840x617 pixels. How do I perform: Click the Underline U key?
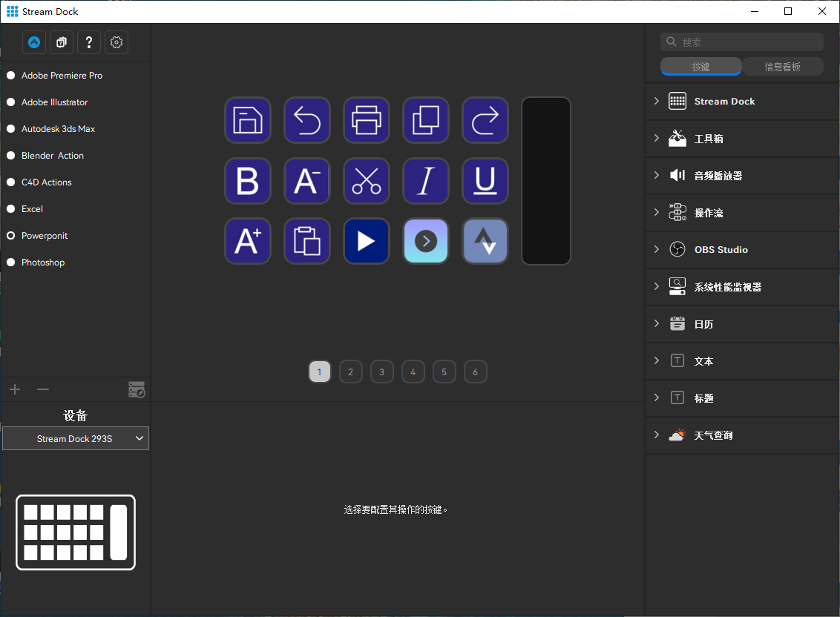pyautogui.click(x=485, y=180)
